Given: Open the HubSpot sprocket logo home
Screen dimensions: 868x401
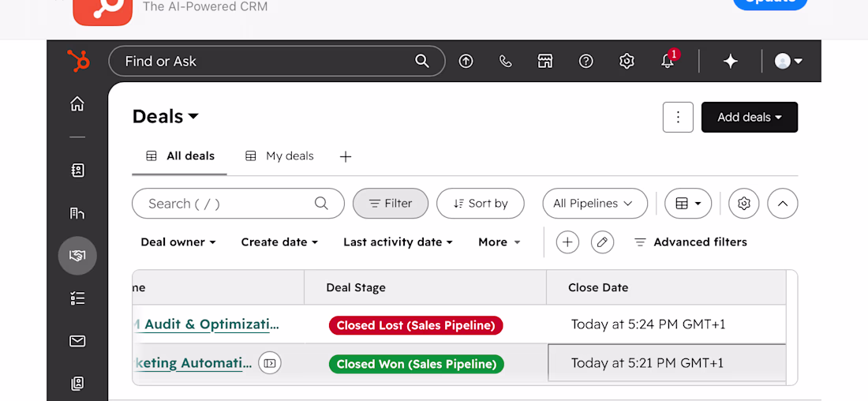Looking at the screenshot, I should coord(78,61).
